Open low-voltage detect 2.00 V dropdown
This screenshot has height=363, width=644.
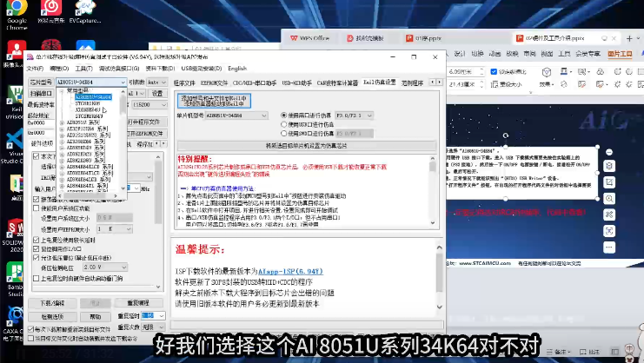105,267
